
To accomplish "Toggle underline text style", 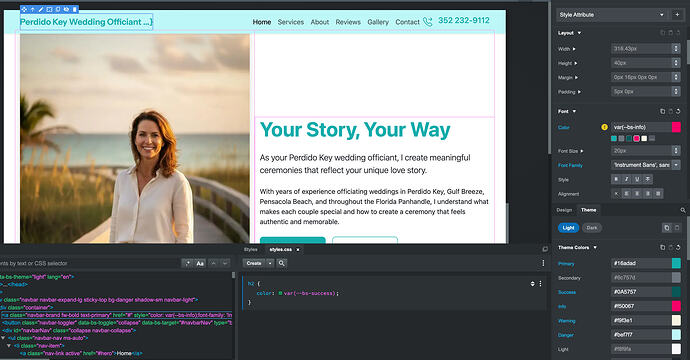I will click(x=637, y=180).
